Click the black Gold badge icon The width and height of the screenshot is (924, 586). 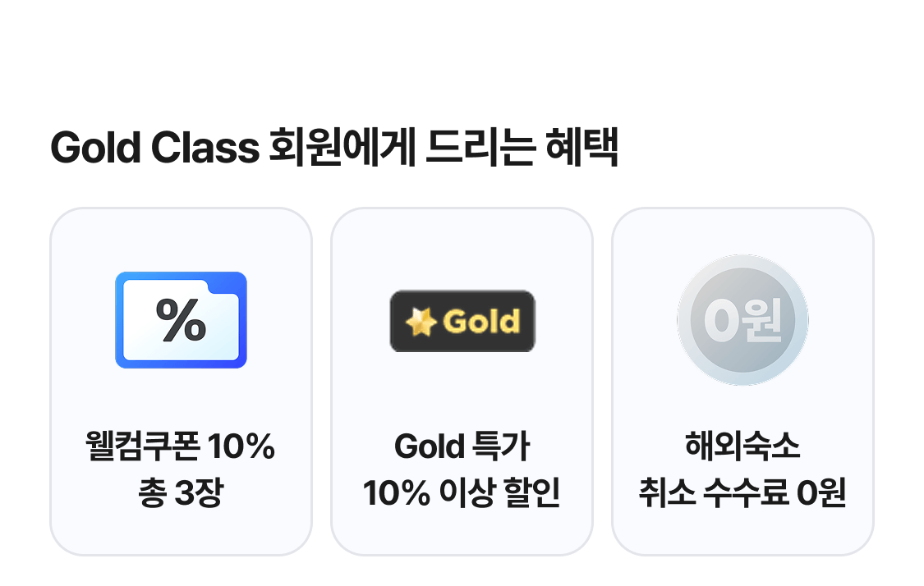click(x=462, y=321)
